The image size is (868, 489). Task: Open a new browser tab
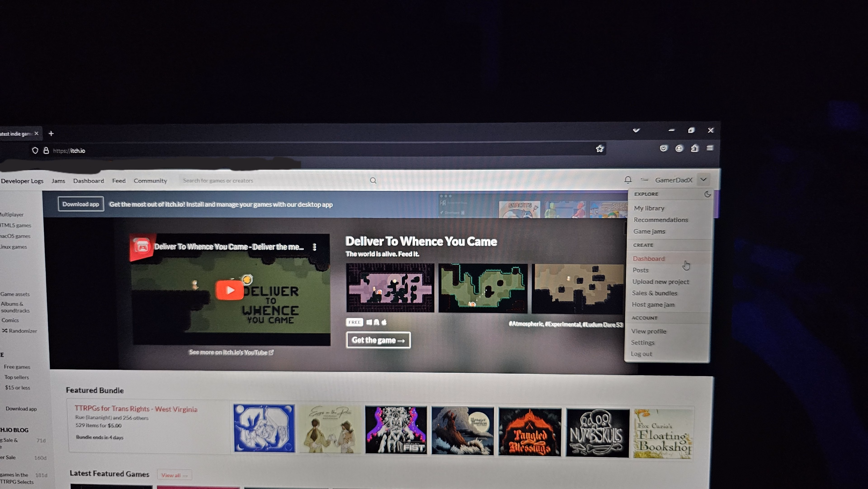point(51,133)
